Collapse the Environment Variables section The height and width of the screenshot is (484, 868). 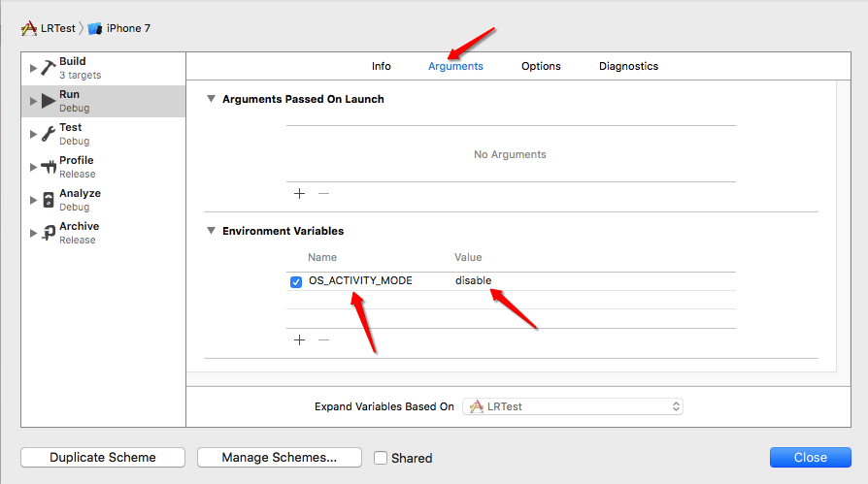[211, 231]
